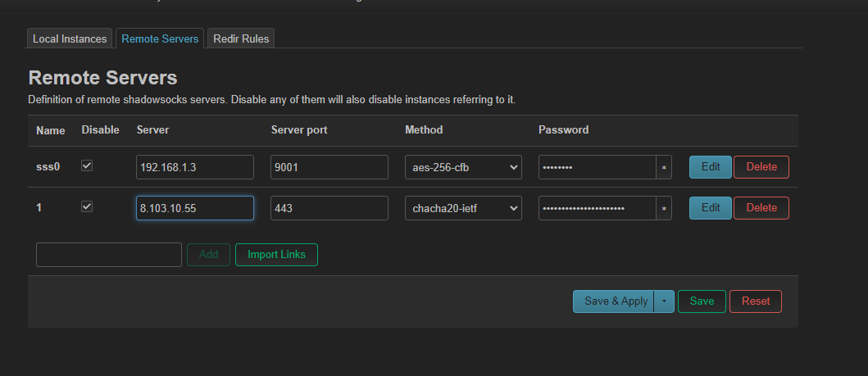Click Import Links
The image size is (868, 376).
pos(276,254)
